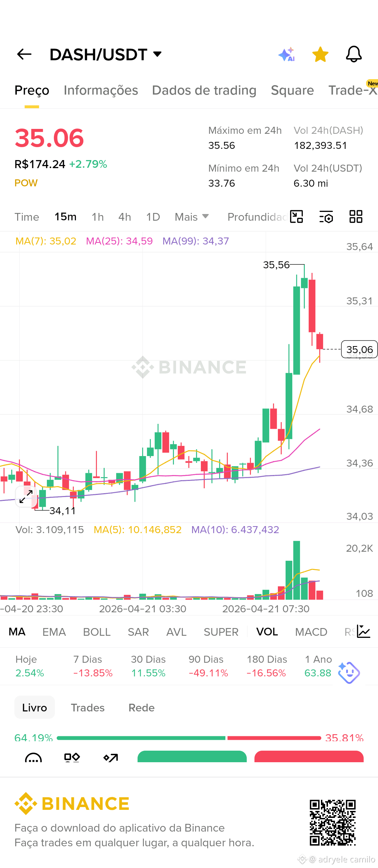
Task: Expand chart to fullscreen with arrows icon
Action: (26, 496)
